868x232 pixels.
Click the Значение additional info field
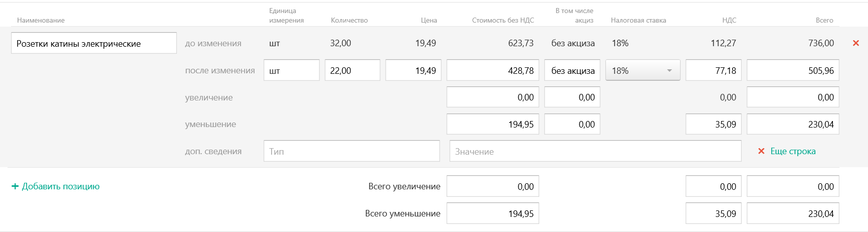click(595, 151)
